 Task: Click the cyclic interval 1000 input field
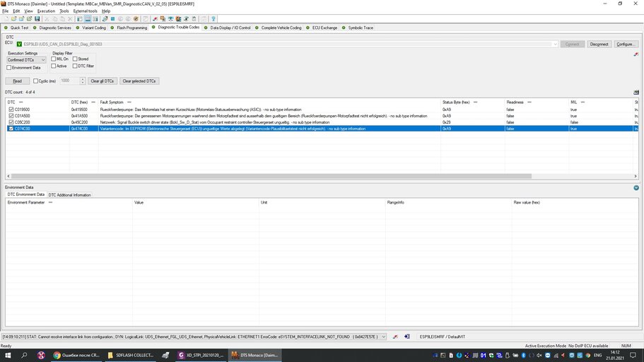point(69,81)
